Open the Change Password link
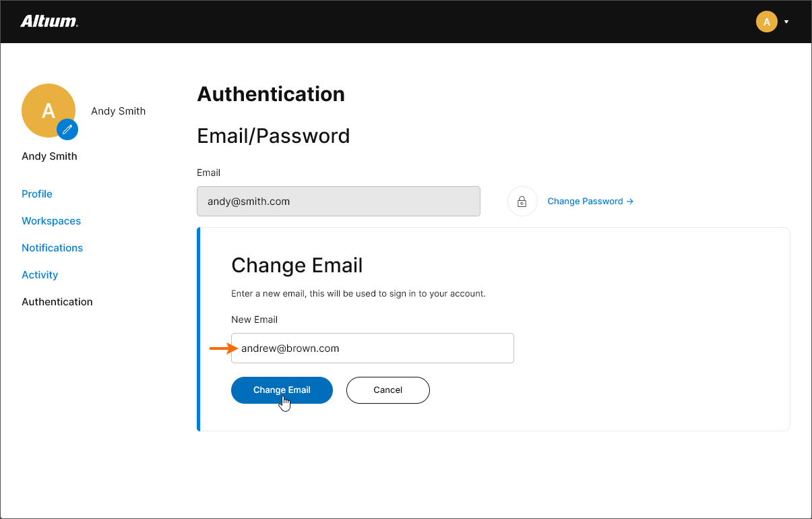812x519 pixels. [x=590, y=202]
